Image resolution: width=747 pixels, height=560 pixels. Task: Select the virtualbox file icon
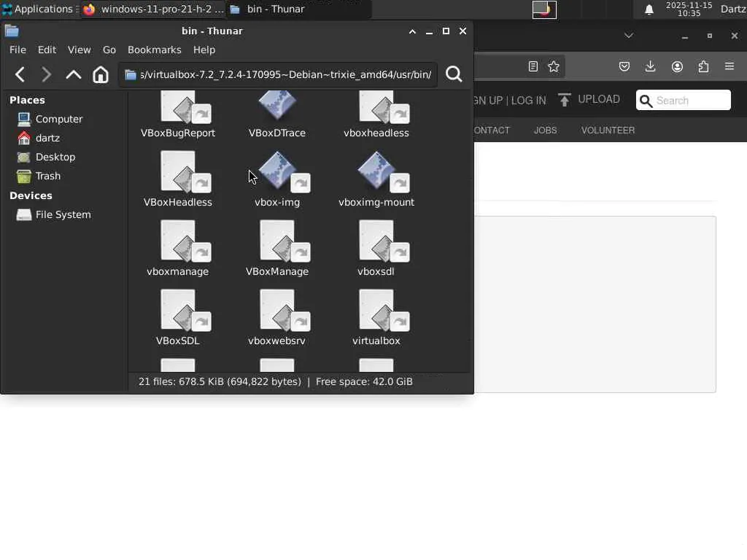click(384, 311)
